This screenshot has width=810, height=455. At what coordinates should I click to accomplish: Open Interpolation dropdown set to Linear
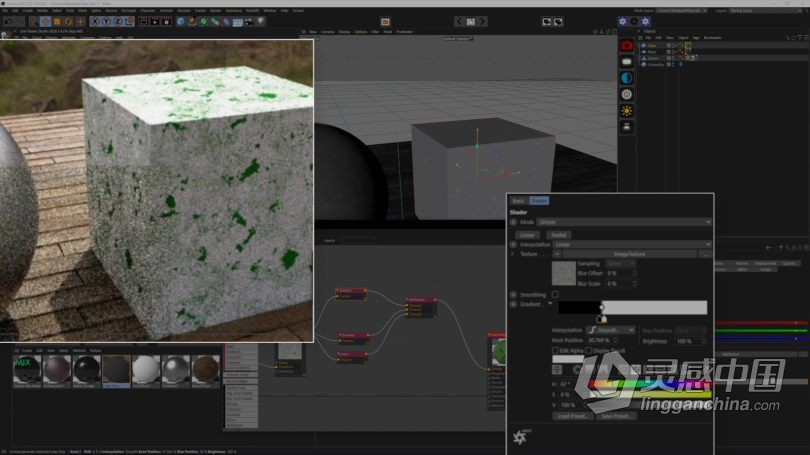pyautogui.click(x=632, y=244)
